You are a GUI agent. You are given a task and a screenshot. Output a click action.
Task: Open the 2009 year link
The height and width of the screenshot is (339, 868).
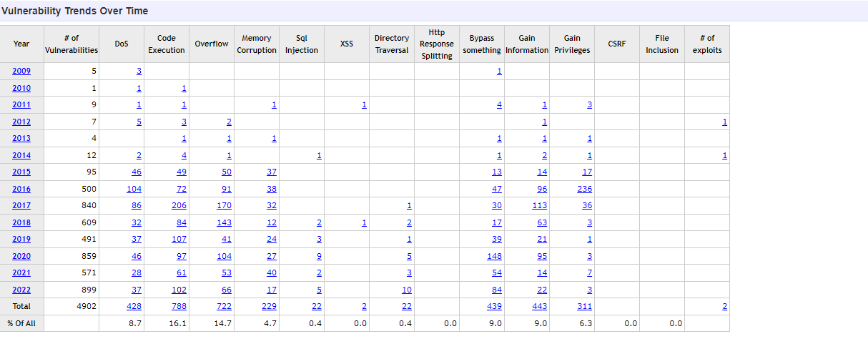[21, 72]
